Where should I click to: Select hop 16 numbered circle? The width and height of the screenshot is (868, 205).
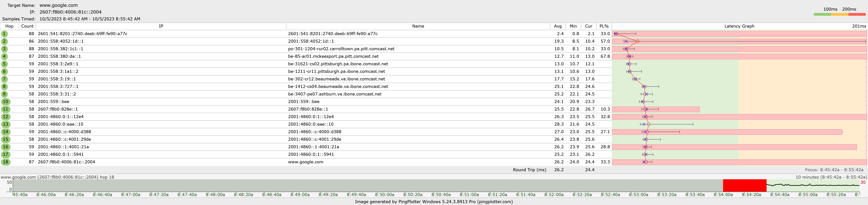[5, 147]
